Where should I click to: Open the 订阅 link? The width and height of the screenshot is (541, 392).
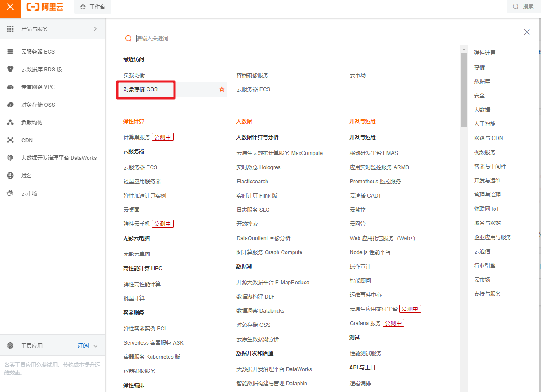click(83, 345)
